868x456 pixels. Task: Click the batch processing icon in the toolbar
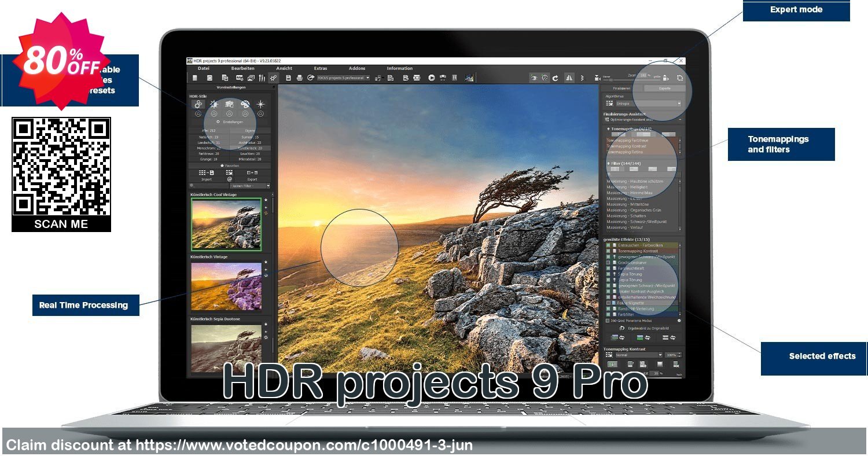tap(406, 78)
